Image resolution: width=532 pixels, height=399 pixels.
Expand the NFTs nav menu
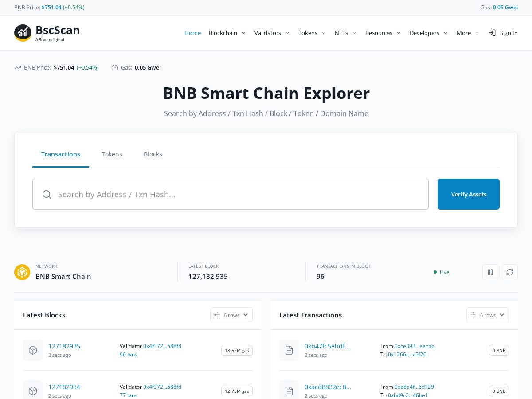coord(345,33)
